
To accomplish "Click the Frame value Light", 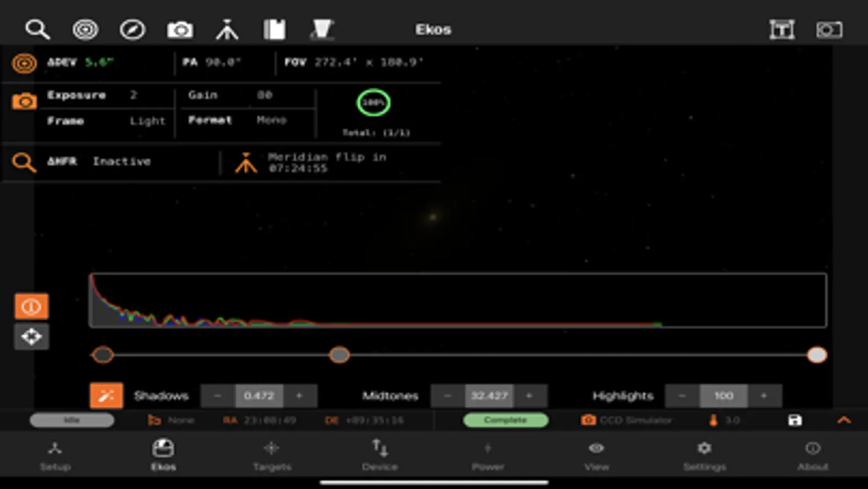I will [x=147, y=121].
